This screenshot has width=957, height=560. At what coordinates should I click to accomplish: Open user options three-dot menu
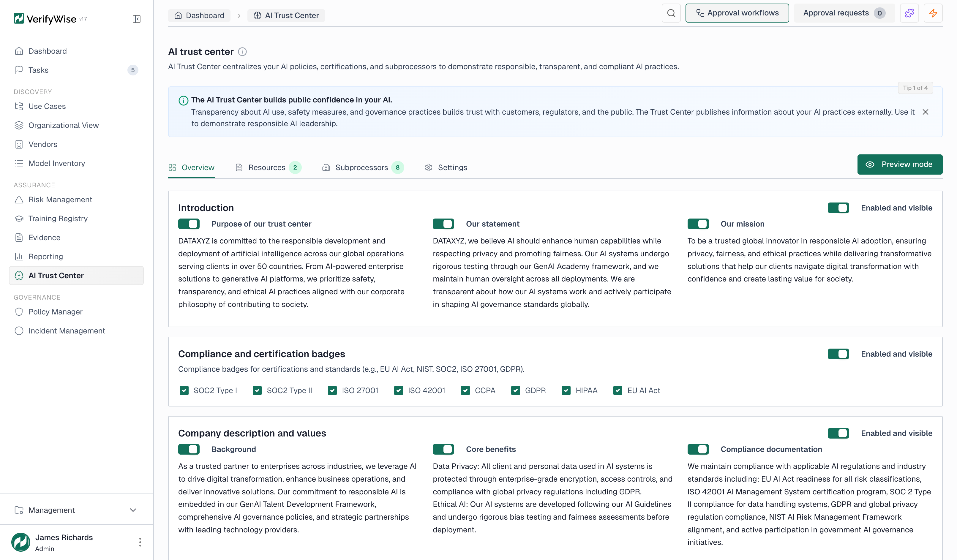(x=140, y=542)
